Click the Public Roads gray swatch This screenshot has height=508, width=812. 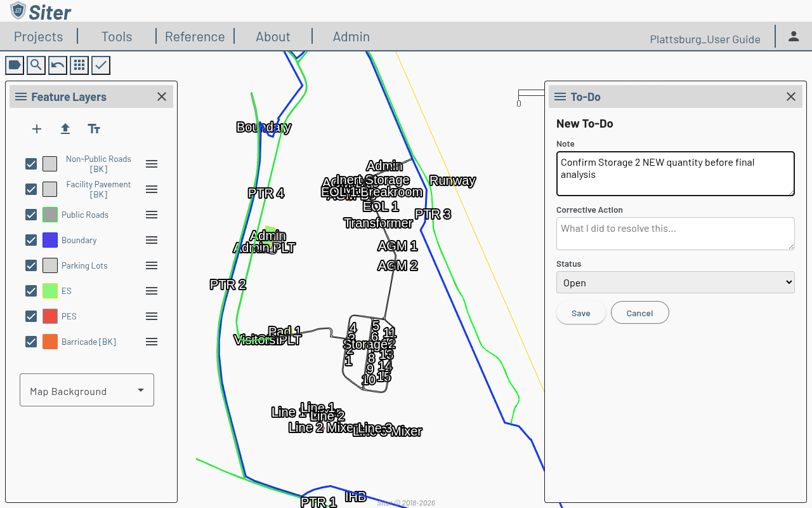click(x=50, y=215)
